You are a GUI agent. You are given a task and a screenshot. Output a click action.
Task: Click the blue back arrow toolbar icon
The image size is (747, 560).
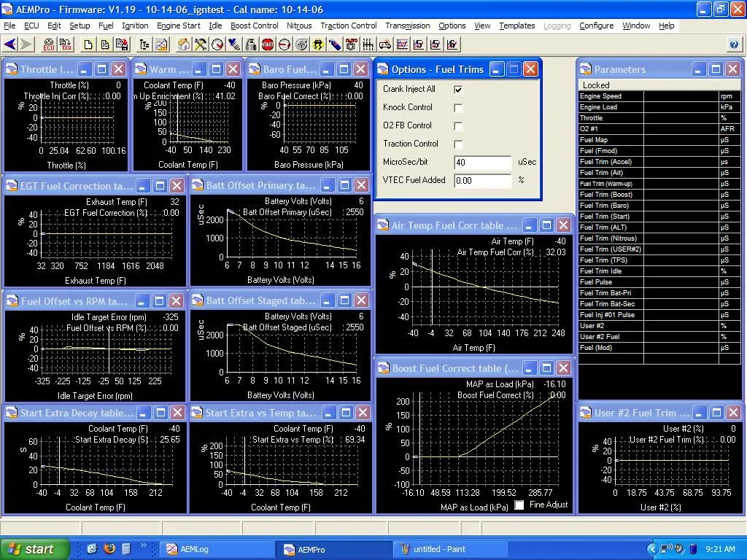pyautogui.click(x=10, y=44)
